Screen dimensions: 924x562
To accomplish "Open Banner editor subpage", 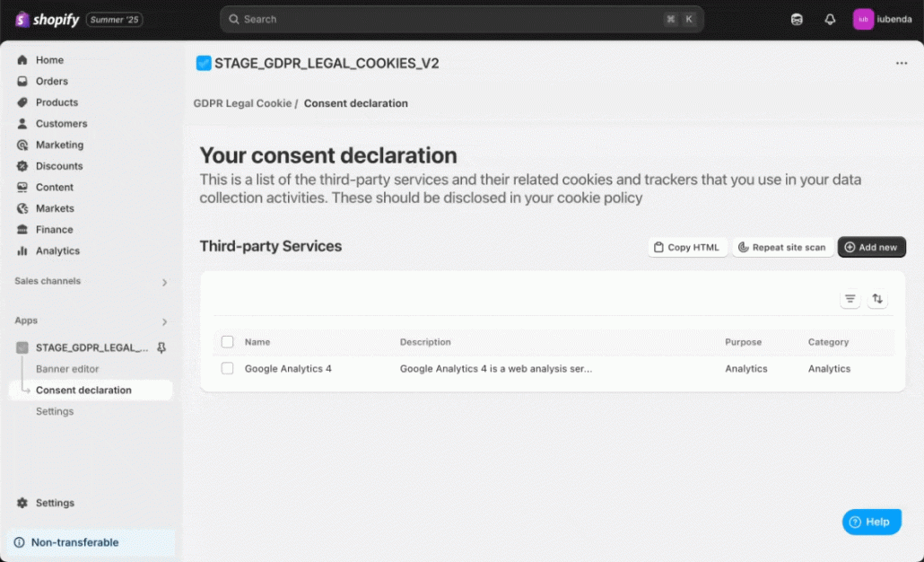I will click(x=67, y=369).
